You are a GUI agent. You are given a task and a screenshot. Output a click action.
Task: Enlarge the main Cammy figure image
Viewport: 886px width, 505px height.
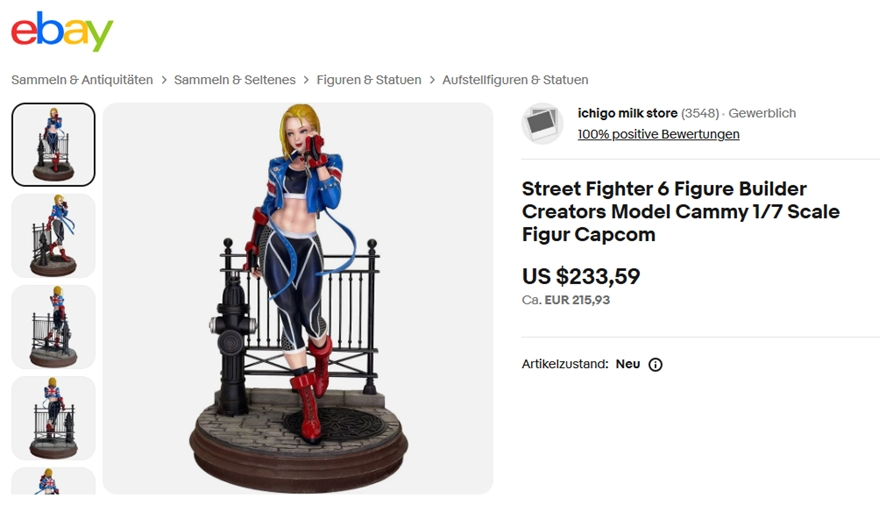point(298,298)
